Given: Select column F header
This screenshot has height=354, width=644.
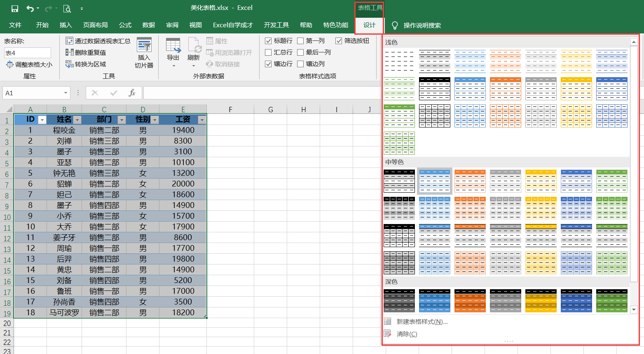Looking at the screenshot, I should point(230,109).
